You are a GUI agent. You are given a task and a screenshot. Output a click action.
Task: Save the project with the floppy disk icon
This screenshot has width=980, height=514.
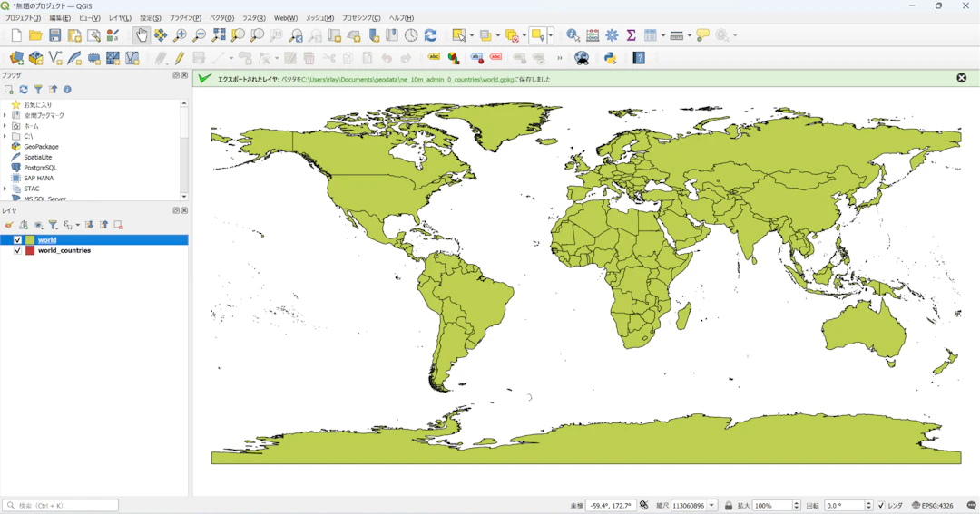55,35
